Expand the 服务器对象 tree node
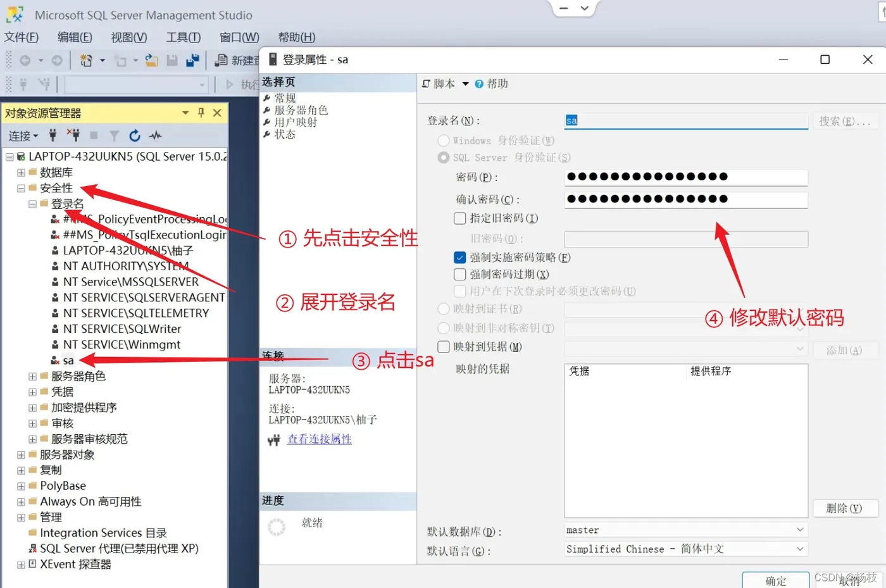Viewport: 886px width, 588px height. (21, 454)
